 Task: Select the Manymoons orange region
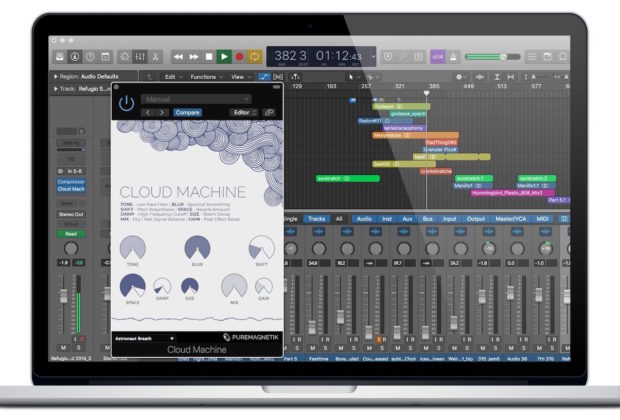pyautogui.click(x=415, y=135)
